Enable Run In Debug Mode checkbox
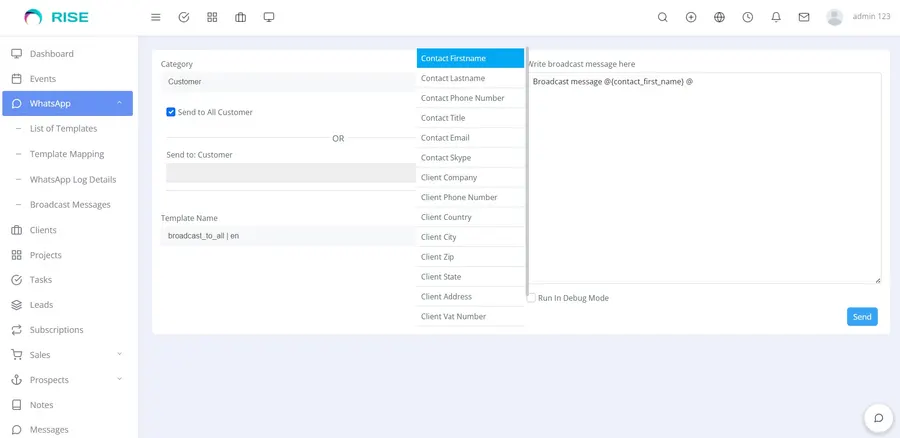Screen dimensions: 900x438 (x=532, y=298)
